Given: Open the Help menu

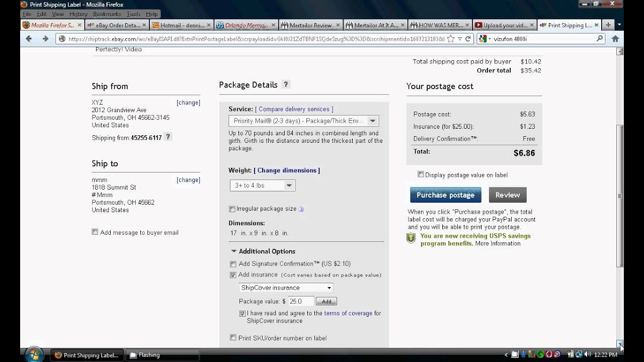Looking at the screenshot, I should [x=151, y=14].
